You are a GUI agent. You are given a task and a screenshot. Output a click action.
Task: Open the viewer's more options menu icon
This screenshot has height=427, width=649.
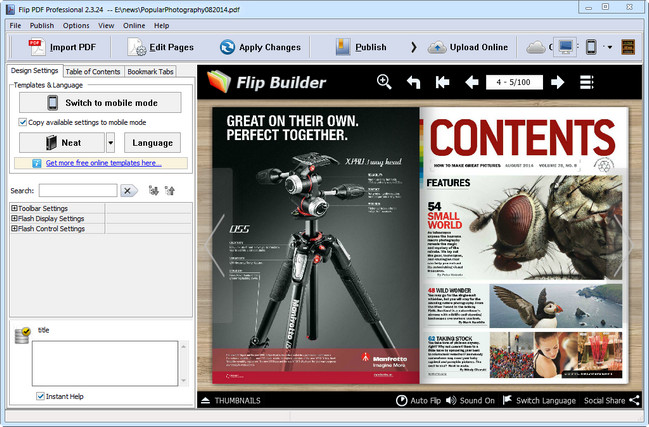click(586, 82)
